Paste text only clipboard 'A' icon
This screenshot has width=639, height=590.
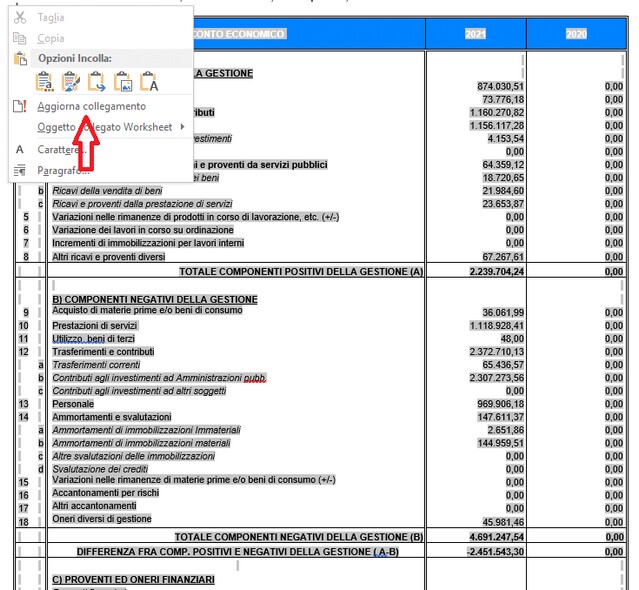click(149, 81)
